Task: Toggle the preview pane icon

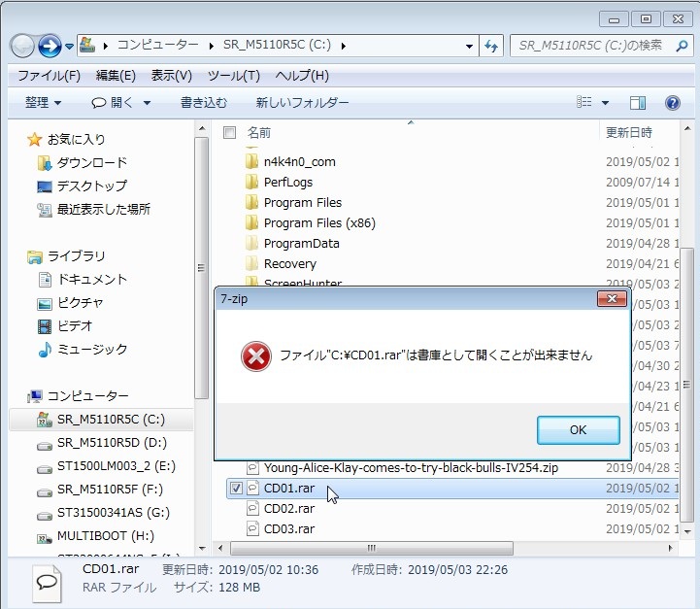Action: (638, 103)
